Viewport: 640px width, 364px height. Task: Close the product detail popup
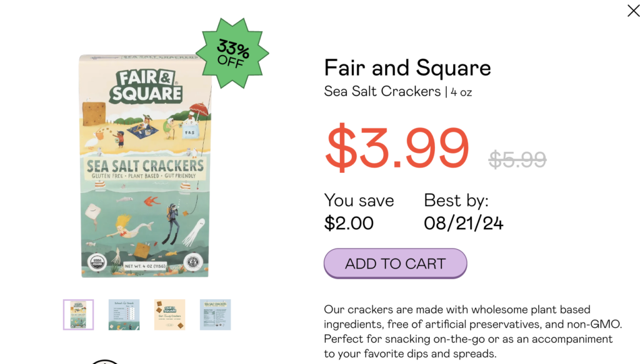coord(632,11)
